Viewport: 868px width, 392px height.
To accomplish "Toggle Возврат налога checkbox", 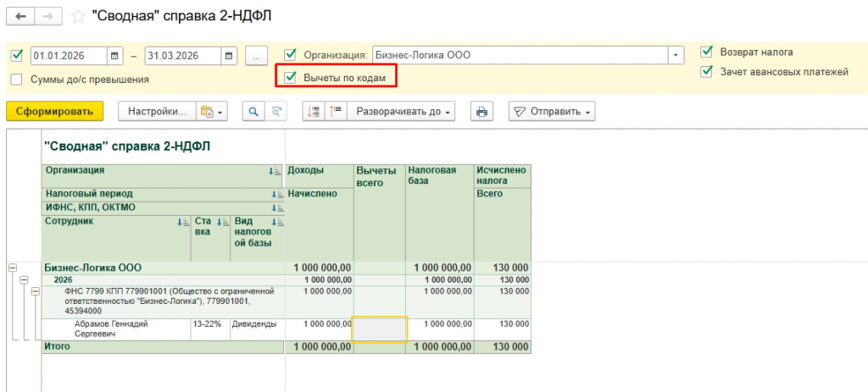I will [x=706, y=52].
